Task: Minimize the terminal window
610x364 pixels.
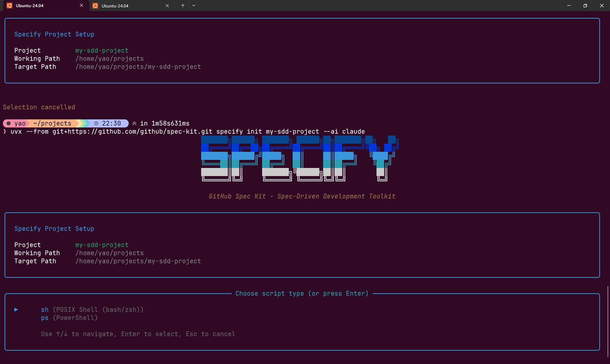Action: (569, 5)
